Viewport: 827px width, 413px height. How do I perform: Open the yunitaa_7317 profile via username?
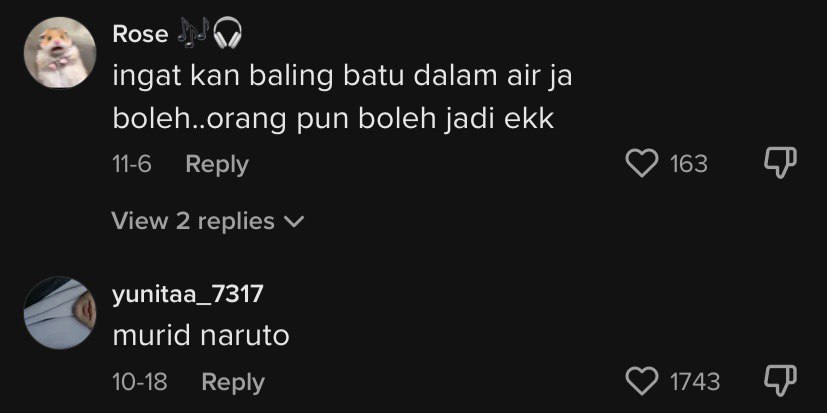[x=187, y=294]
